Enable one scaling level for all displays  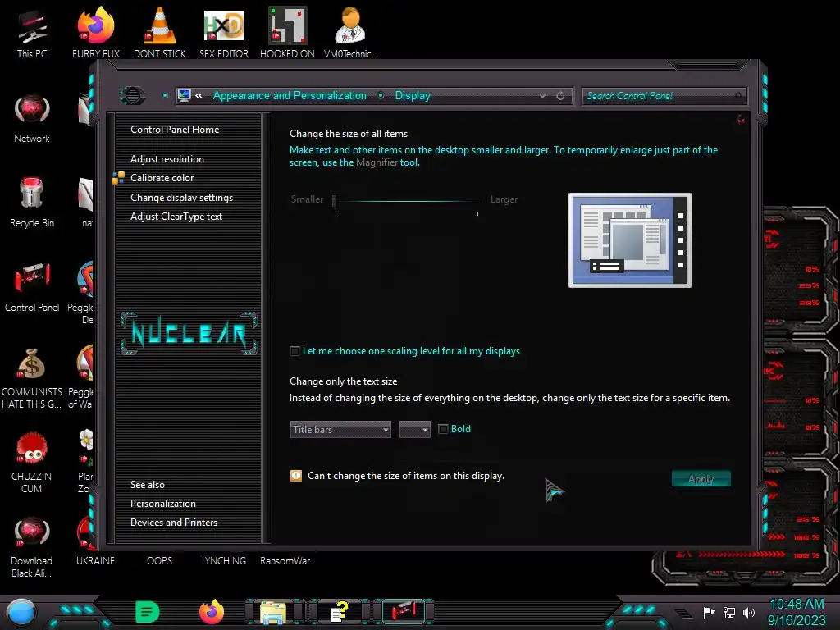tap(294, 351)
